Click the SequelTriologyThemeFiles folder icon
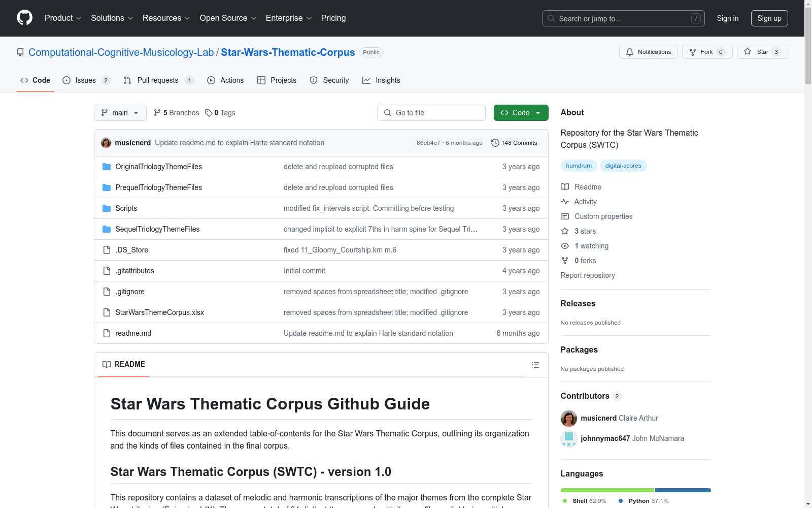 click(x=107, y=229)
